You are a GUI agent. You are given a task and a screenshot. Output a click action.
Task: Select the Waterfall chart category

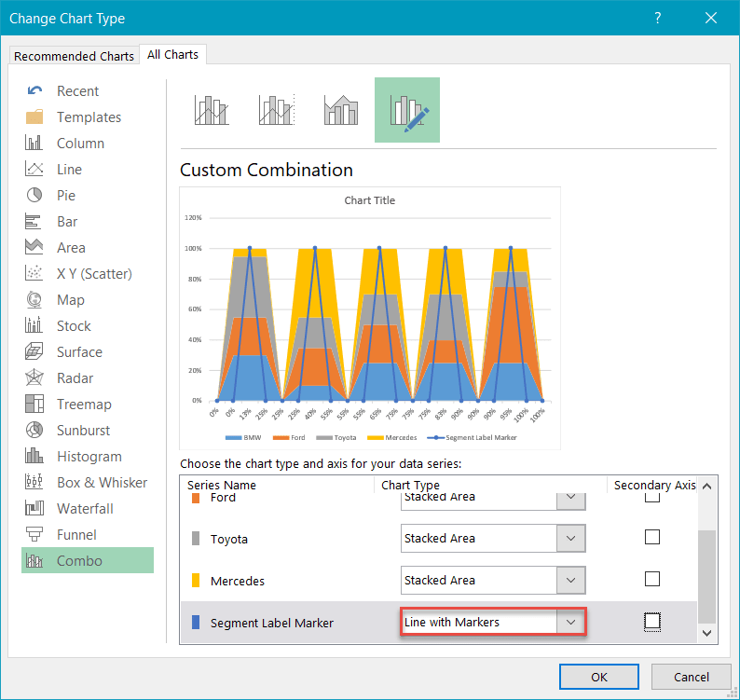click(85, 509)
